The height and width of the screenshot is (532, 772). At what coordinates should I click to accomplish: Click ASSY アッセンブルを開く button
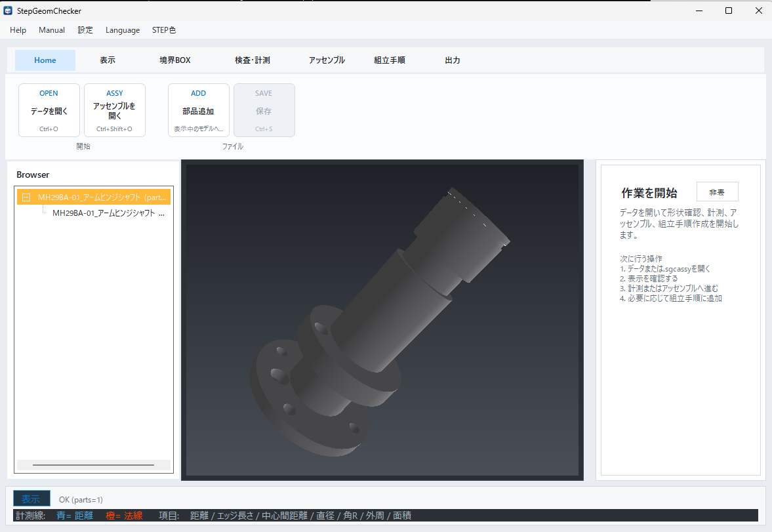[115, 110]
